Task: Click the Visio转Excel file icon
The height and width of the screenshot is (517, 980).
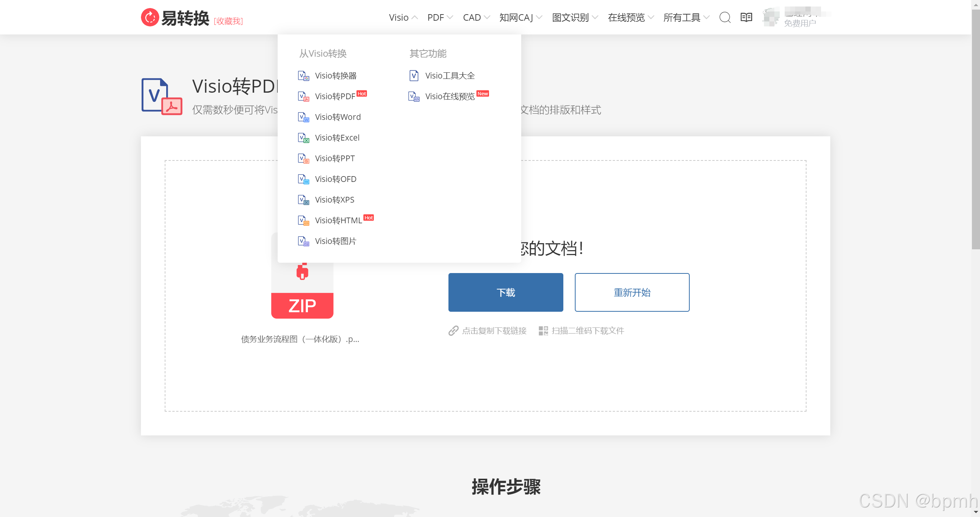Action: [303, 138]
